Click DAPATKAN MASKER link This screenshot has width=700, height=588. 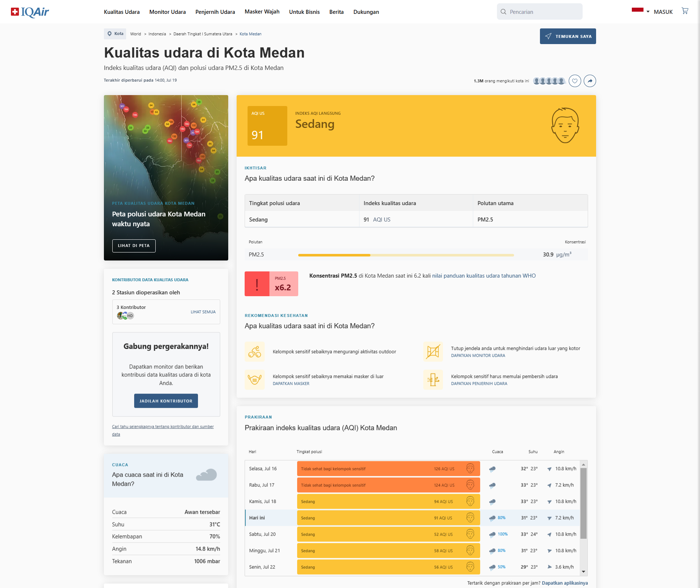[291, 384]
